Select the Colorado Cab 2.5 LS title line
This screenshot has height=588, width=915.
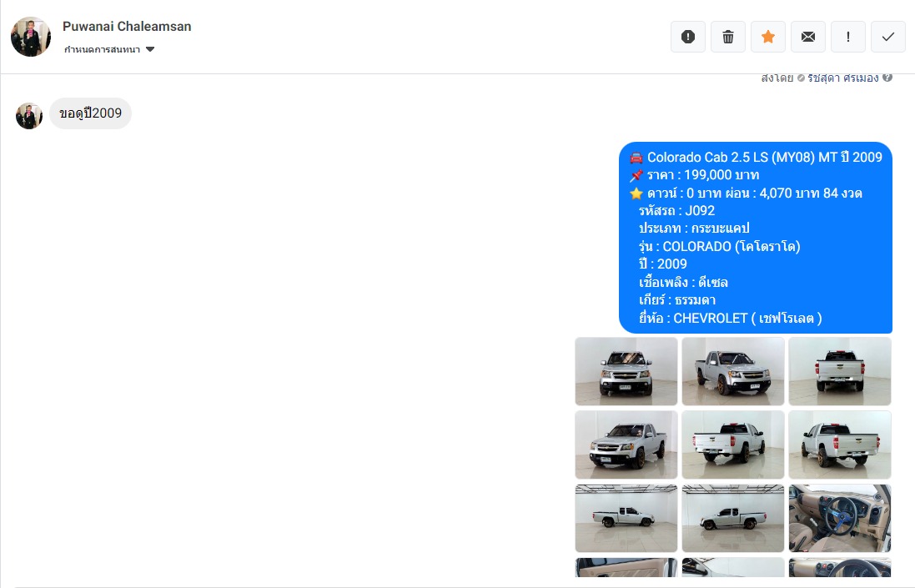pos(756,157)
